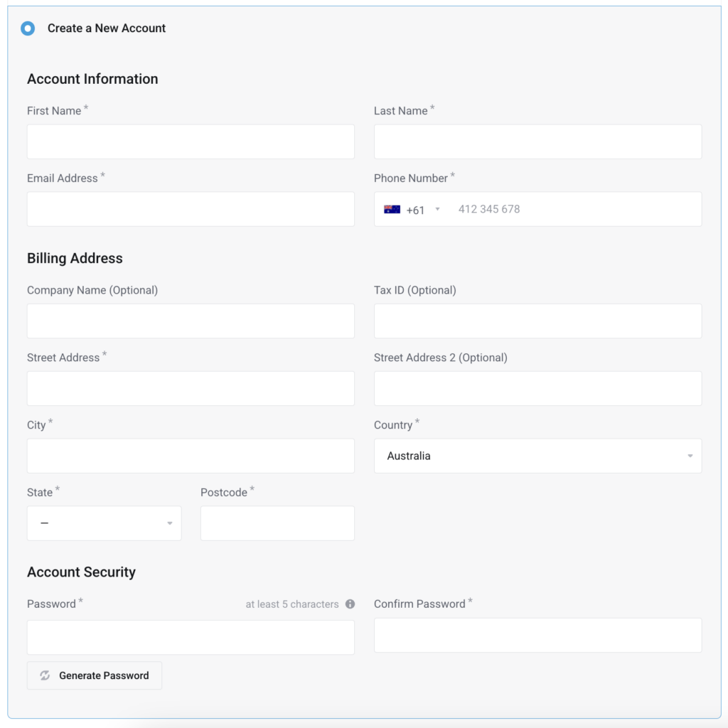This screenshot has height=728, width=728.
Task: Select the Create a New Account radio button
Action: [28, 28]
